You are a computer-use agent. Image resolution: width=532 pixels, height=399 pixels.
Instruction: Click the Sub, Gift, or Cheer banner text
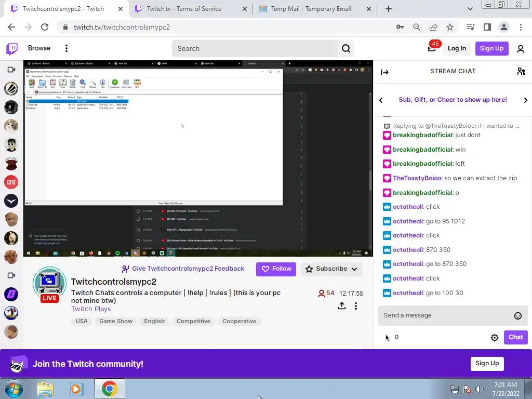[x=453, y=100]
